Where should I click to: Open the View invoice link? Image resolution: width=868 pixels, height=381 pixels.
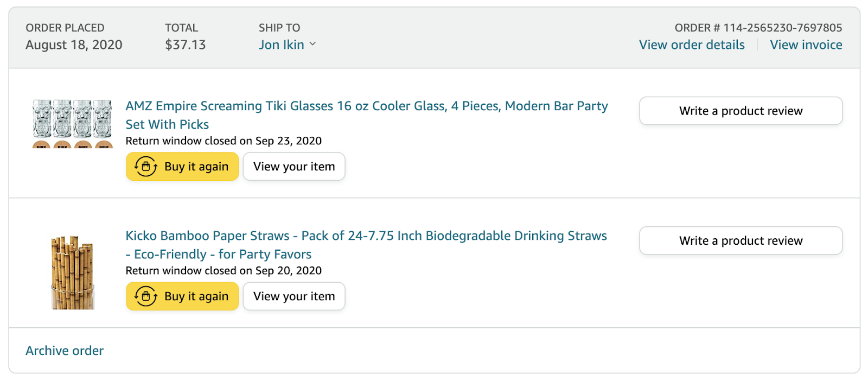coord(806,45)
